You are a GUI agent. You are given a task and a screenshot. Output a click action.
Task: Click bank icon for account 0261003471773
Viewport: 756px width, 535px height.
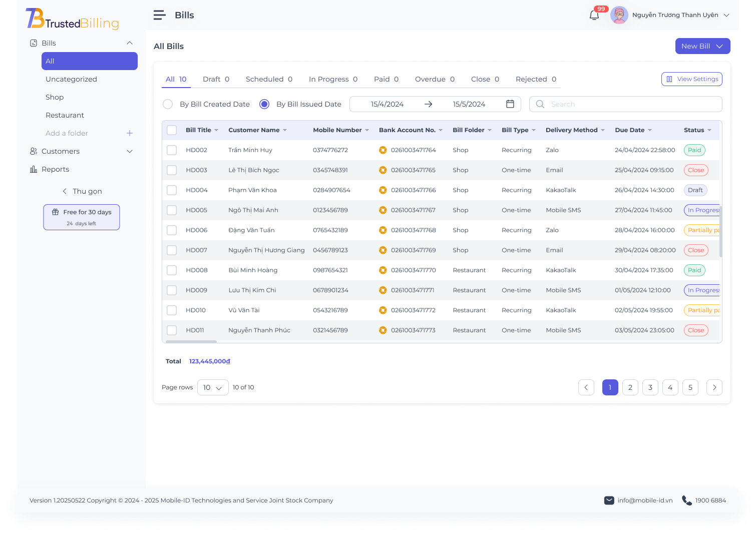383,330
